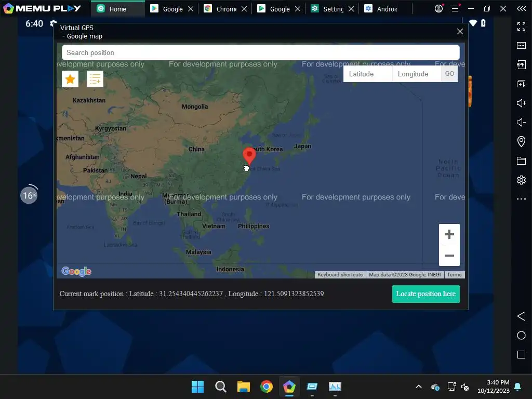Click the GO button beside Longitude

tap(449, 74)
